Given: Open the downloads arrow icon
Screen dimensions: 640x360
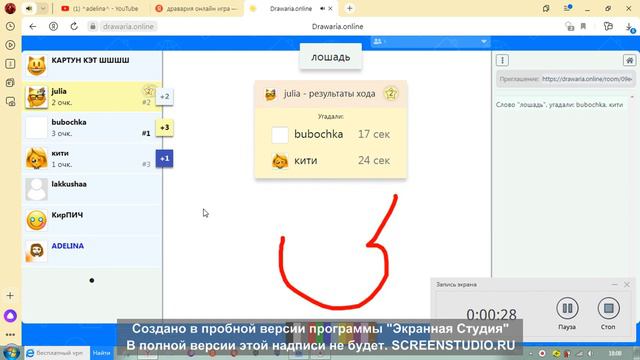Looking at the screenshot, I should point(630,27).
